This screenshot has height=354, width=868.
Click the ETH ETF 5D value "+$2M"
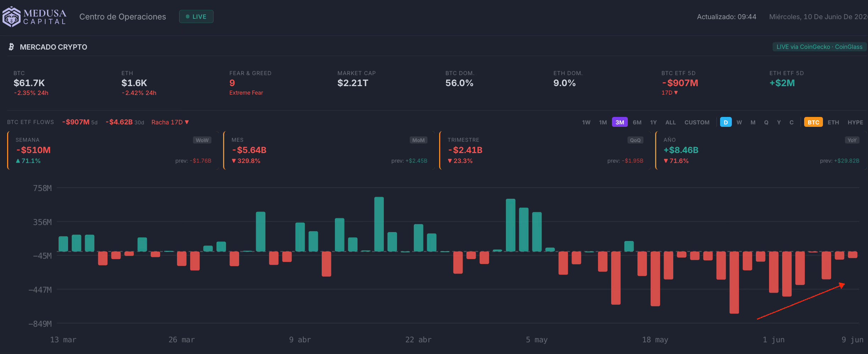point(782,83)
